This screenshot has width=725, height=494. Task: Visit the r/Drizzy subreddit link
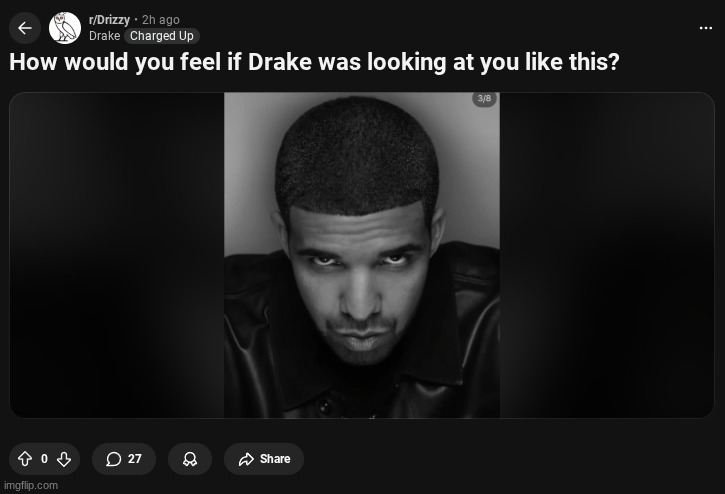click(109, 20)
